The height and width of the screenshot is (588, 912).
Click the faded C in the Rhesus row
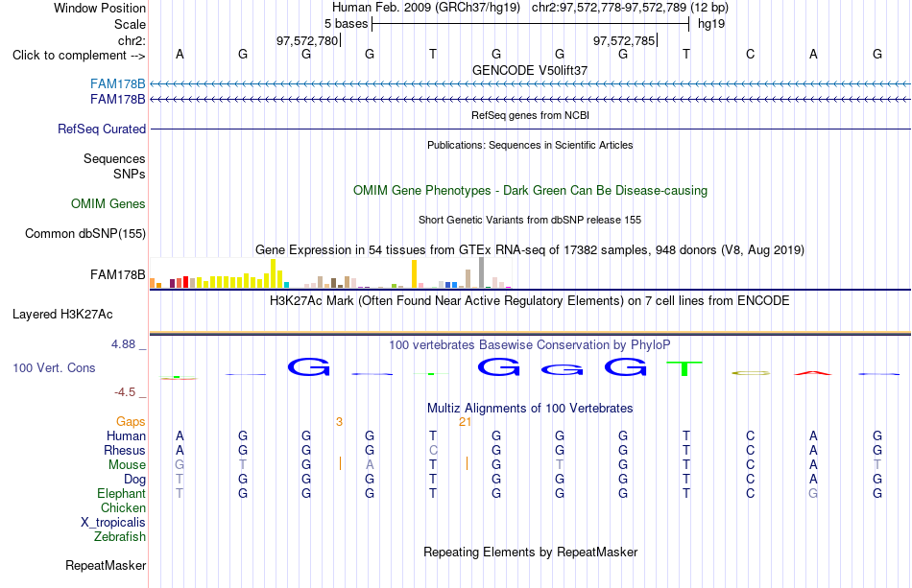click(x=433, y=450)
